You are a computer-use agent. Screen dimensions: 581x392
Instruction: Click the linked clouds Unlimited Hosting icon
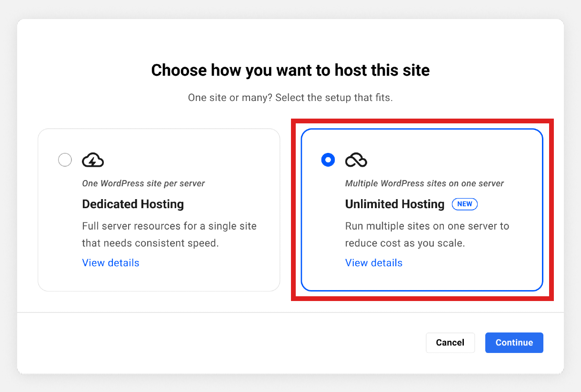[356, 160]
